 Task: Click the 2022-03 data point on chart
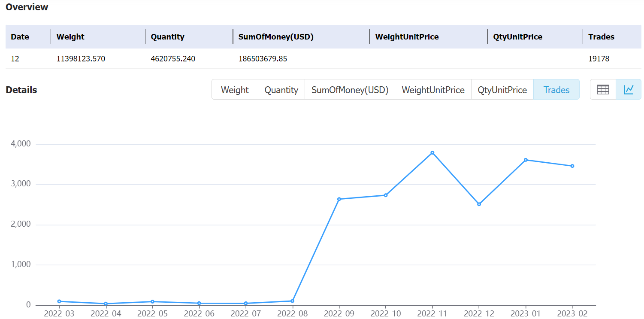click(x=59, y=301)
